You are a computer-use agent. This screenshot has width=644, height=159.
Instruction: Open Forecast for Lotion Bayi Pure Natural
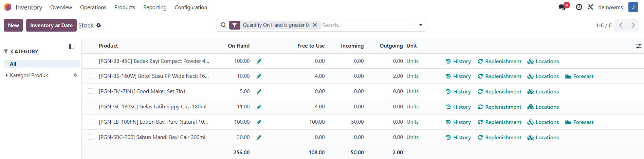(x=579, y=122)
